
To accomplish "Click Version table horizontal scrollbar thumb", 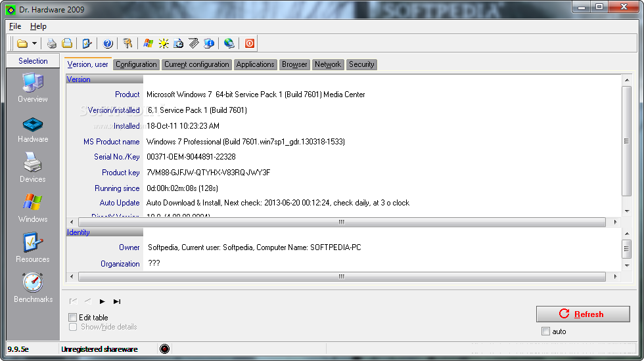I will tap(342, 222).
